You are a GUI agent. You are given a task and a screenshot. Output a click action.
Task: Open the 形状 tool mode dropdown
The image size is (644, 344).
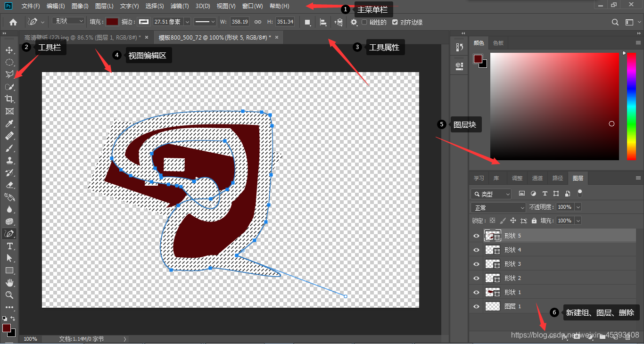tap(68, 21)
